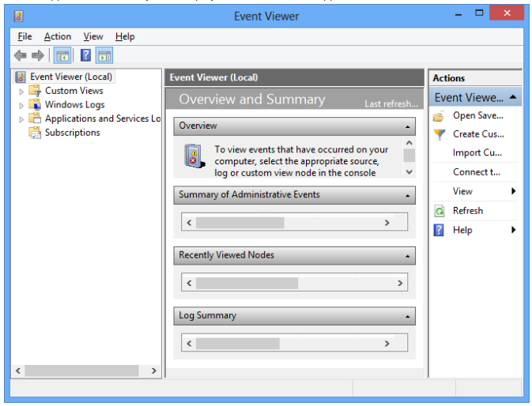Click the Windows Logs folder icon
Image resolution: width=532 pixels, height=406 pixels.
(x=35, y=105)
